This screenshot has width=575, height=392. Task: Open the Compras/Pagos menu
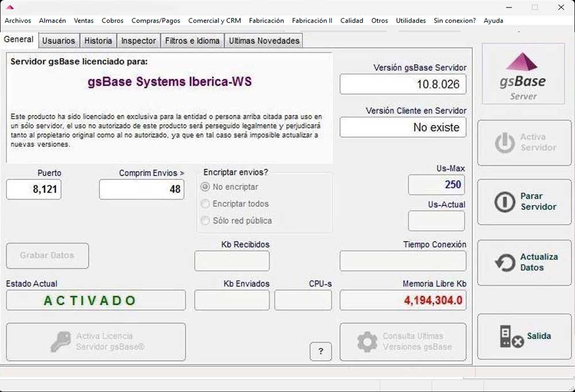[156, 21]
